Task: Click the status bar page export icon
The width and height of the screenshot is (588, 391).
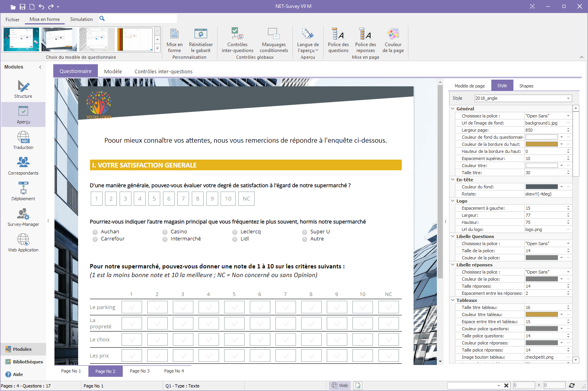Action: pyautogui.click(x=358, y=385)
